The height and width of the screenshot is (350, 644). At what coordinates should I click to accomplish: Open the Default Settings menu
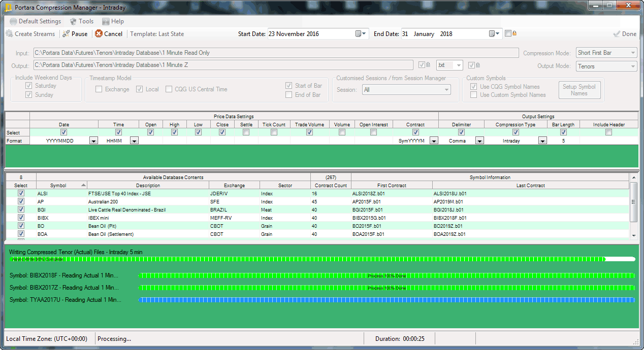[35, 21]
